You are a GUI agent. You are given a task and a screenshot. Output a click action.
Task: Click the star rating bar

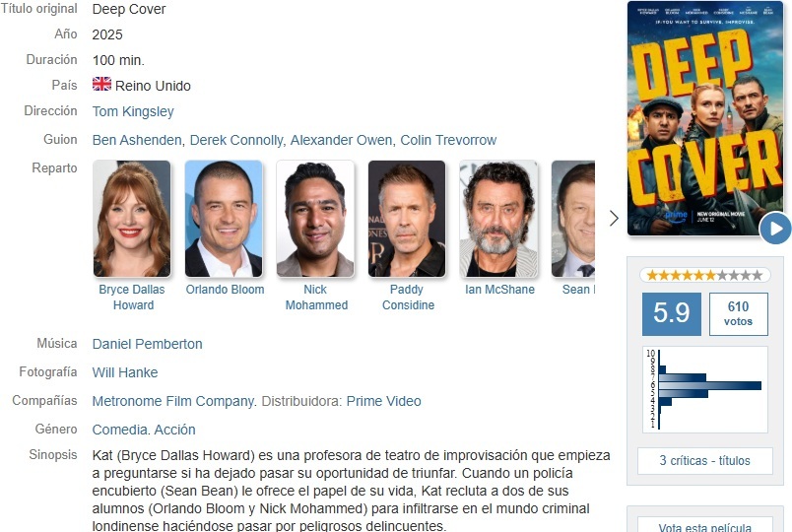pyautogui.click(x=704, y=275)
